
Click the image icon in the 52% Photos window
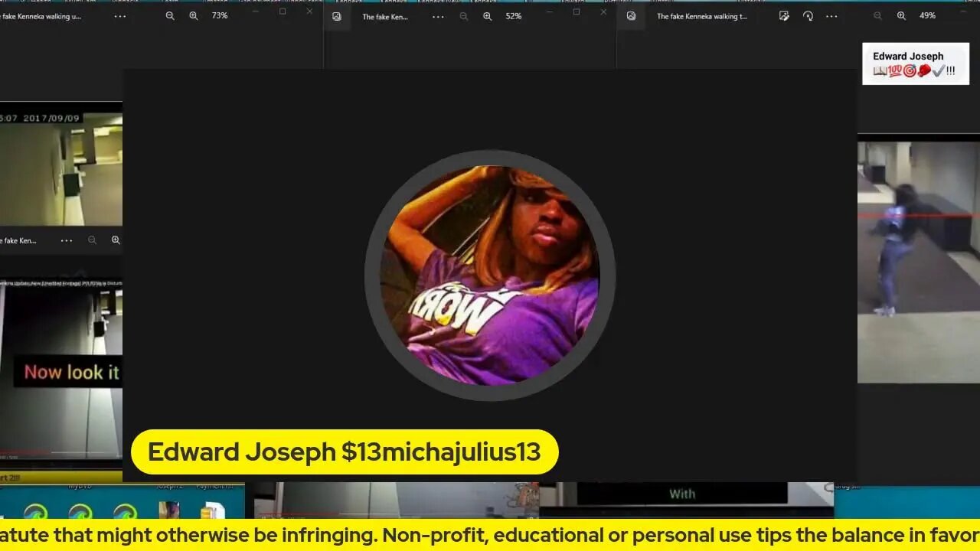[x=336, y=16]
